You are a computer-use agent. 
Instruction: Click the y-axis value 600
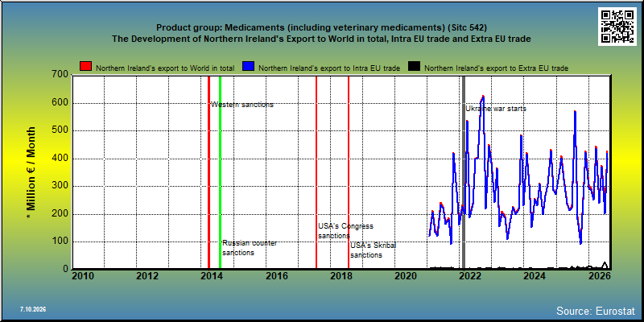(x=60, y=103)
